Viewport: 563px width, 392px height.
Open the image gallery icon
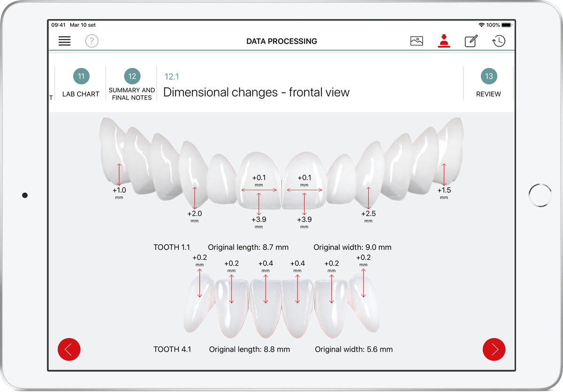(x=417, y=41)
